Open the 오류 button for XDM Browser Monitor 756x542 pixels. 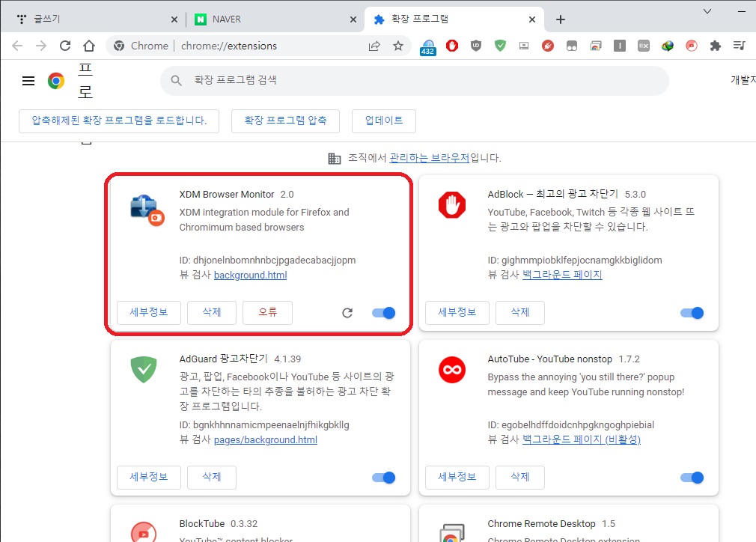(x=267, y=312)
